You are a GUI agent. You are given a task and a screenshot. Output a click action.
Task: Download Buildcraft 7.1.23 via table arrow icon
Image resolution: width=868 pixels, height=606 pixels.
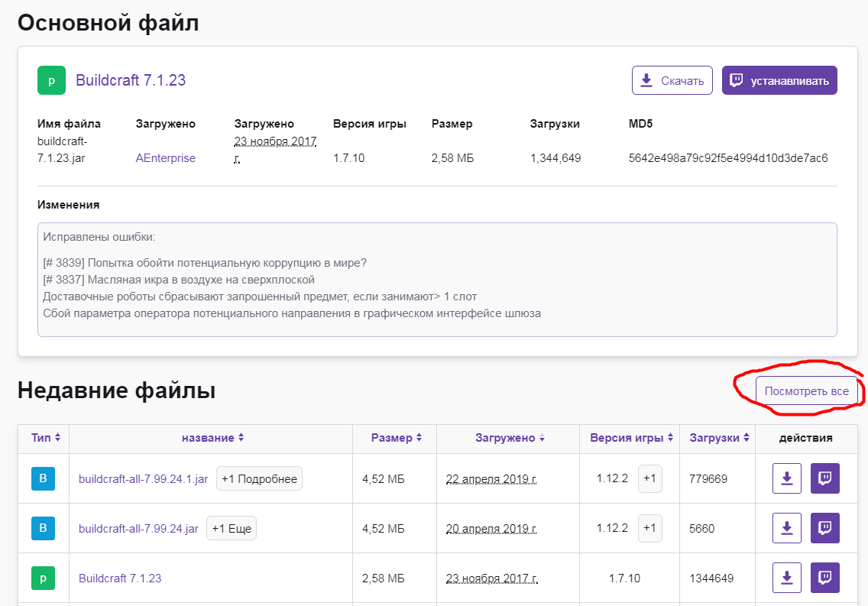(x=787, y=578)
